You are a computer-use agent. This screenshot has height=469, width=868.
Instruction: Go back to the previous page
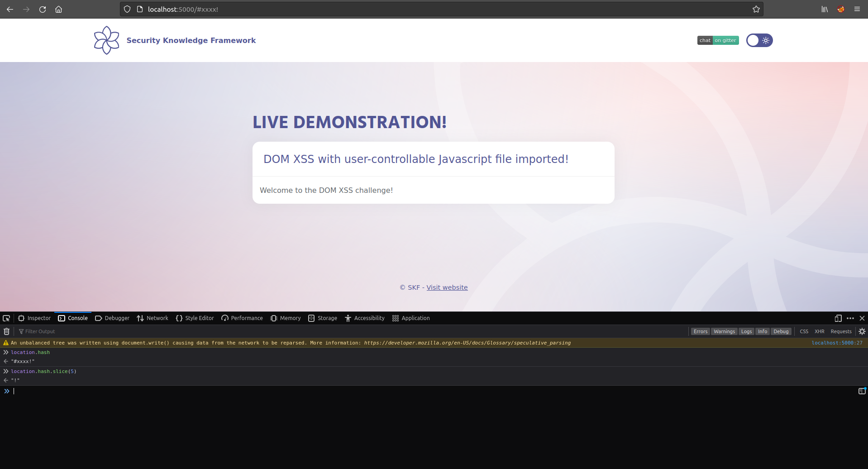pos(10,9)
